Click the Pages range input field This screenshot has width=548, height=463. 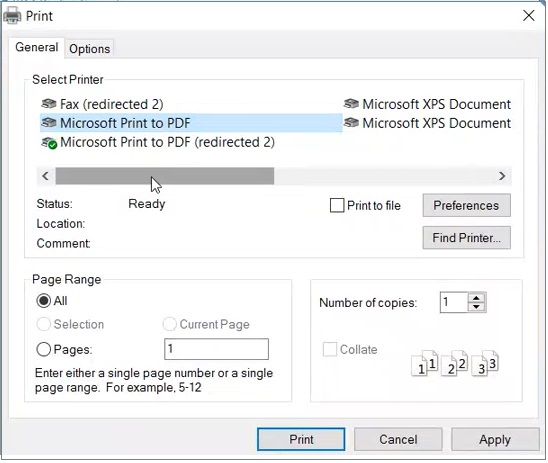216,349
